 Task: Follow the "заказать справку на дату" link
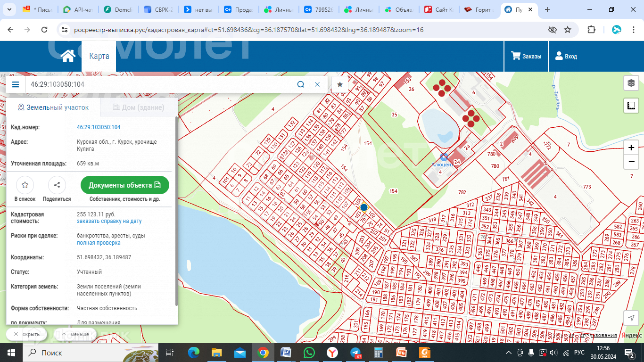(109, 221)
